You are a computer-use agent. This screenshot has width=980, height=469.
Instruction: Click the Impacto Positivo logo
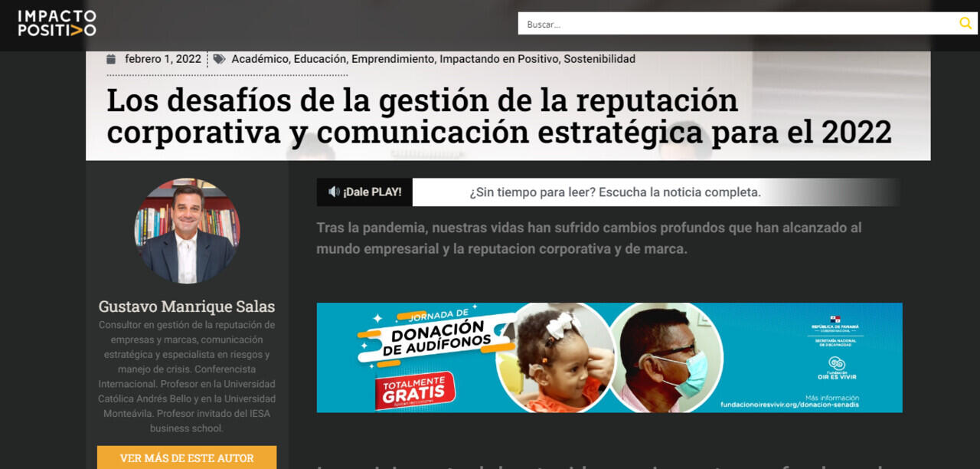(x=57, y=23)
